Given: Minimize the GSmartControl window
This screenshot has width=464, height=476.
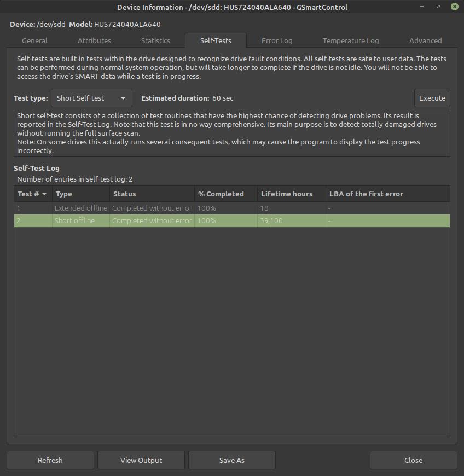Looking at the screenshot, I should tap(422, 7).
